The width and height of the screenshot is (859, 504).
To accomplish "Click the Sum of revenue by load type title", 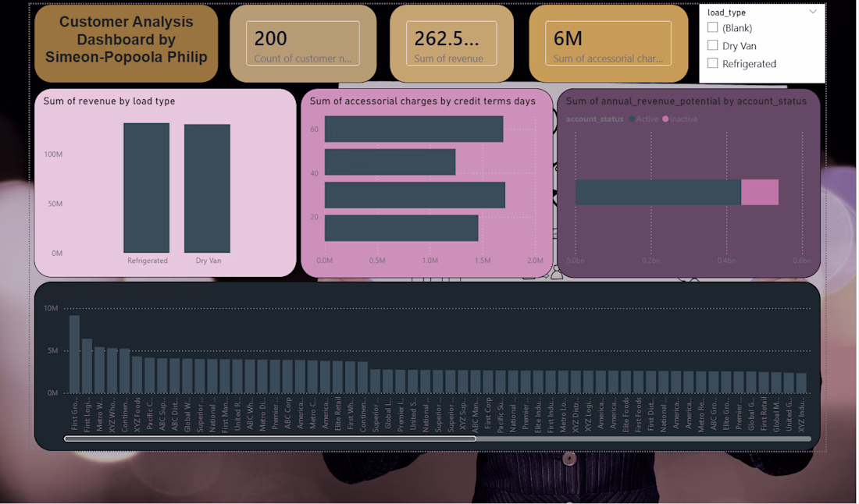I will click(x=109, y=101).
